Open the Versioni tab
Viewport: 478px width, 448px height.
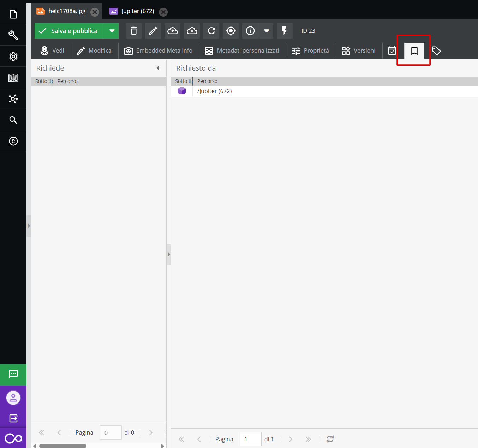click(x=359, y=51)
